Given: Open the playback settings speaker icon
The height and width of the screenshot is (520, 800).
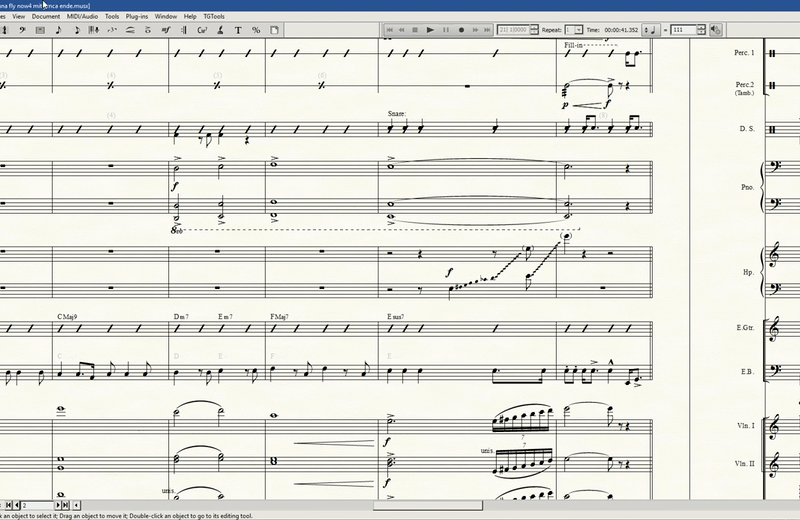Looking at the screenshot, I should [717, 30].
